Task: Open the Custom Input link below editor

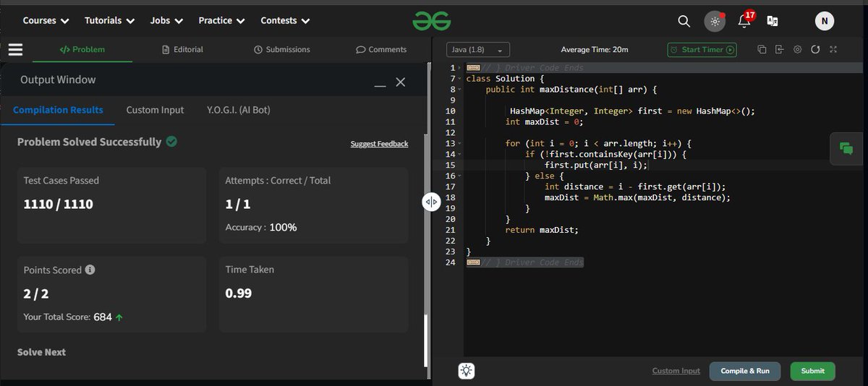Action: pos(676,371)
